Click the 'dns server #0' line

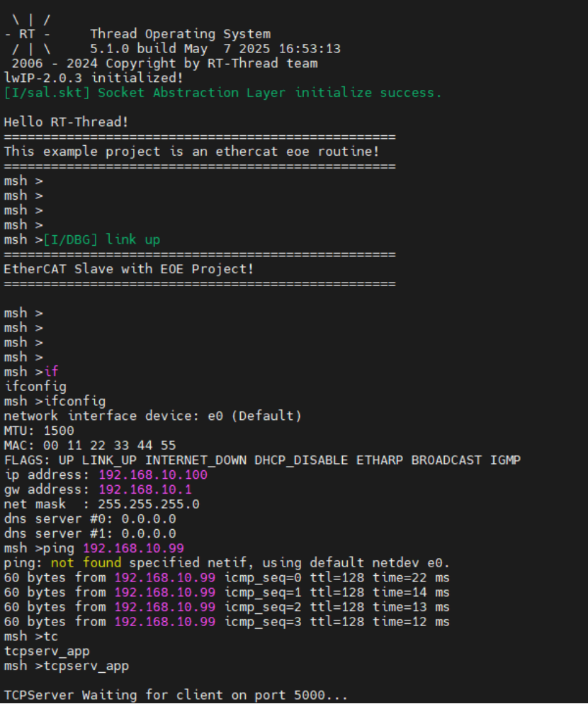90,519
